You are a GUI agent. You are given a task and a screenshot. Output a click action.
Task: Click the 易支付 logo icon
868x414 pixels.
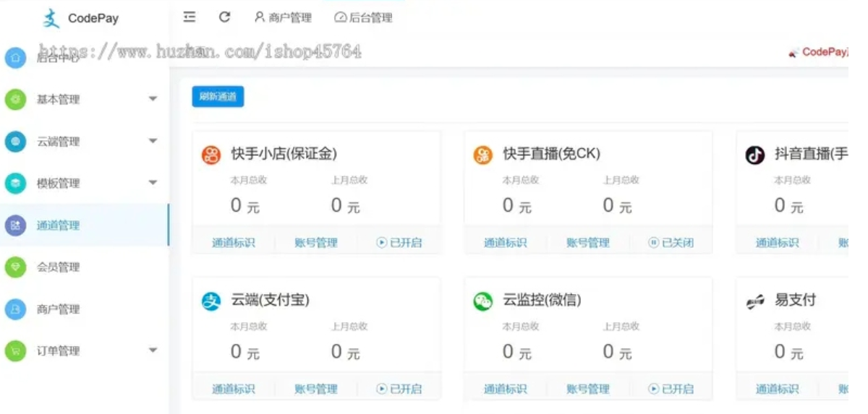pyautogui.click(x=755, y=302)
